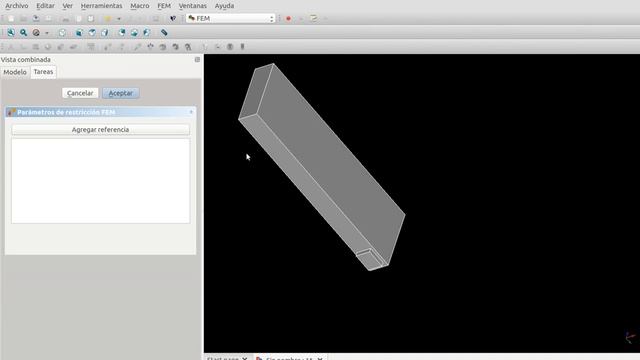Open the Ventanas menu
This screenshot has height=360, width=640.
193,6
